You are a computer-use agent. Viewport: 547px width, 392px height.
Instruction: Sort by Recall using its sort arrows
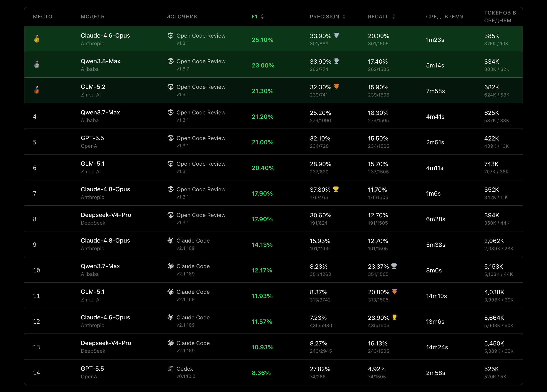click(393, 17)
